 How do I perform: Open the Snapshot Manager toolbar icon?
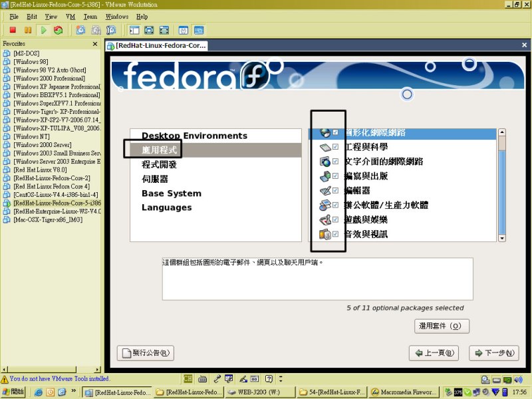tap(111, 30)
